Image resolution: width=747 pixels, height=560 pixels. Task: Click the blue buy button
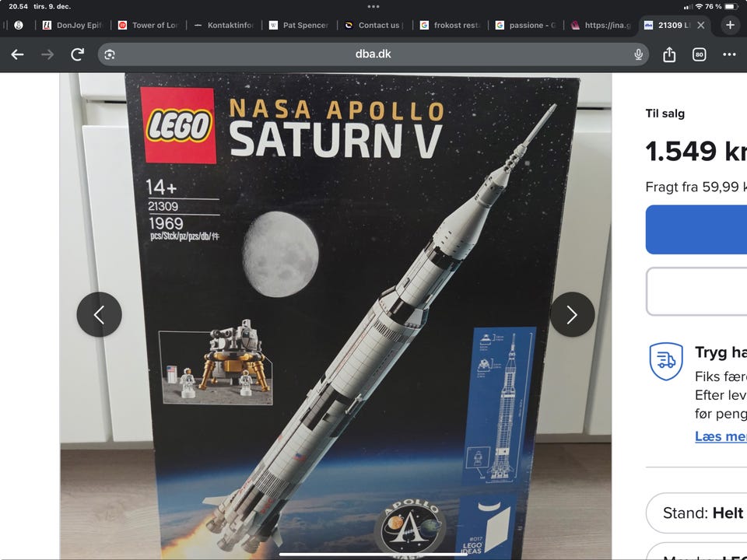696,229
